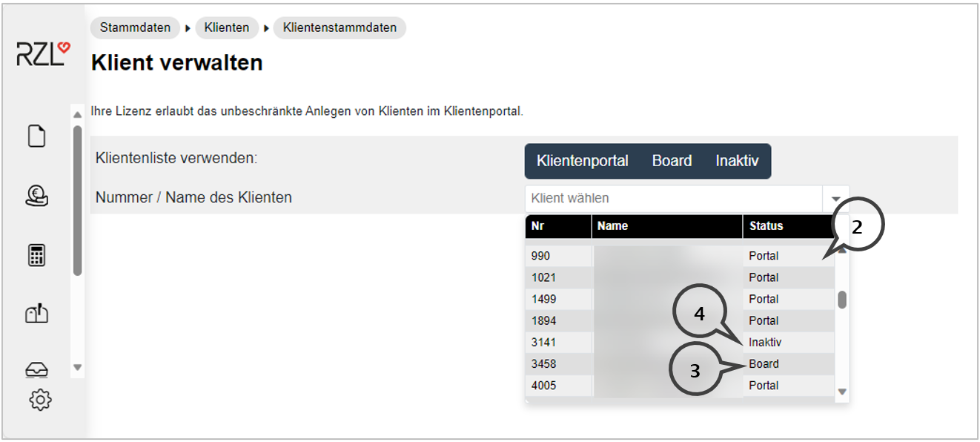Type in the Klient wählen field
Image resolution: width=980 pixels, height=442 pixels.
click(x=672, y=199)
